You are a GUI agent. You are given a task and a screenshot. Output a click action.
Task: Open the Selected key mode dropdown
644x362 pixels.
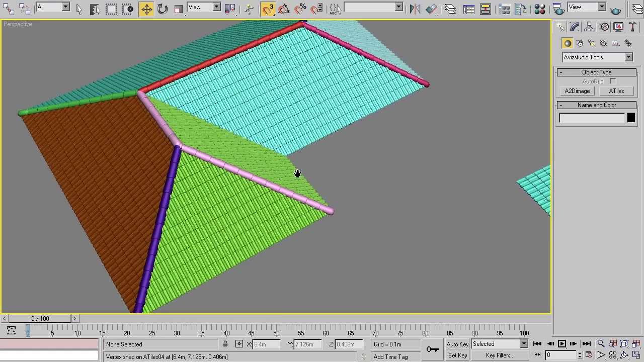(x=524, y=344)
